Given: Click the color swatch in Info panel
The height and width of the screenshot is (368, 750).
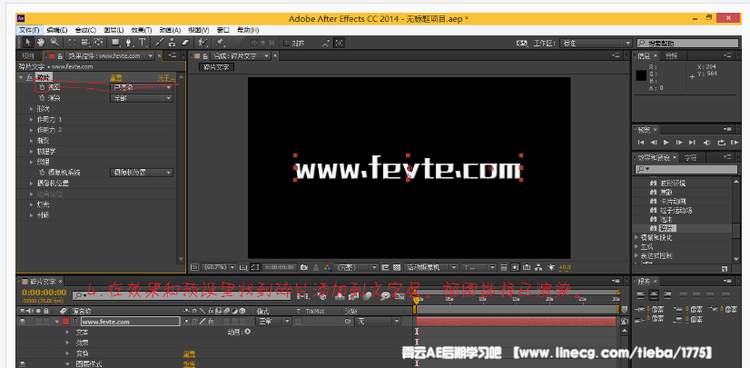Looking at the screenshot, I should pos(641,75).
